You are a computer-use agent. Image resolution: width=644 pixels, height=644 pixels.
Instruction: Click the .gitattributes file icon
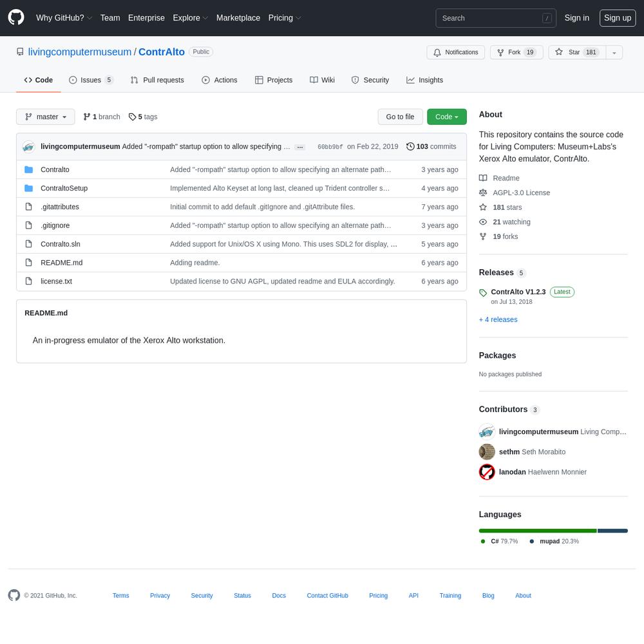point(28,207)
